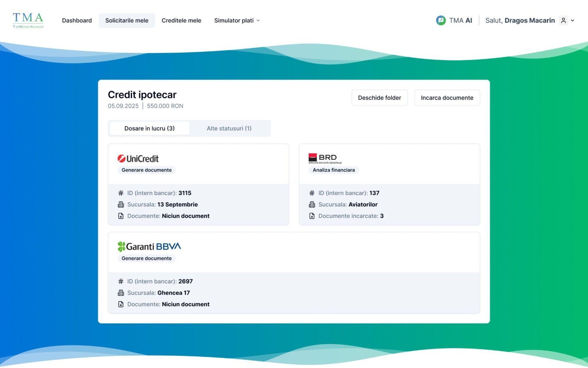Open the Creditele mele section

point(181,20)
